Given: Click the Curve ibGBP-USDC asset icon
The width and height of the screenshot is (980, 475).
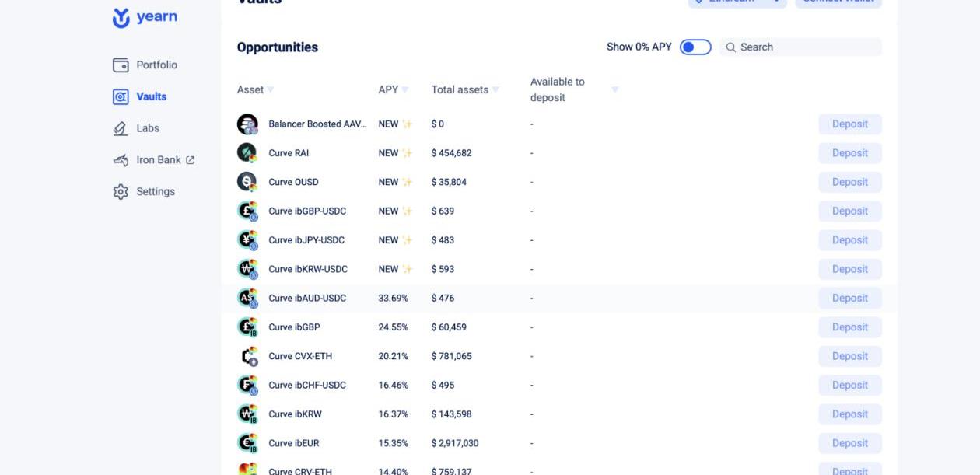Looking at the screenshot, I should tap(247, 211).
